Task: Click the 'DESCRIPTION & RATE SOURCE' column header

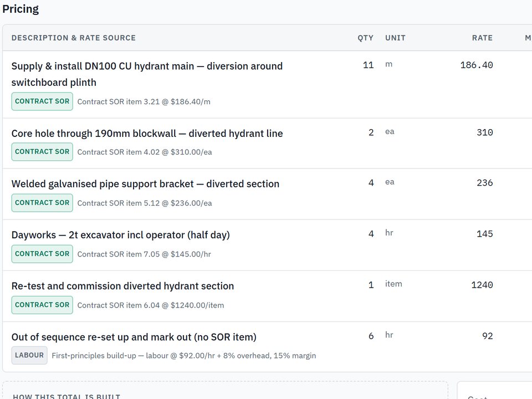Action: click(x=73, y=38)
